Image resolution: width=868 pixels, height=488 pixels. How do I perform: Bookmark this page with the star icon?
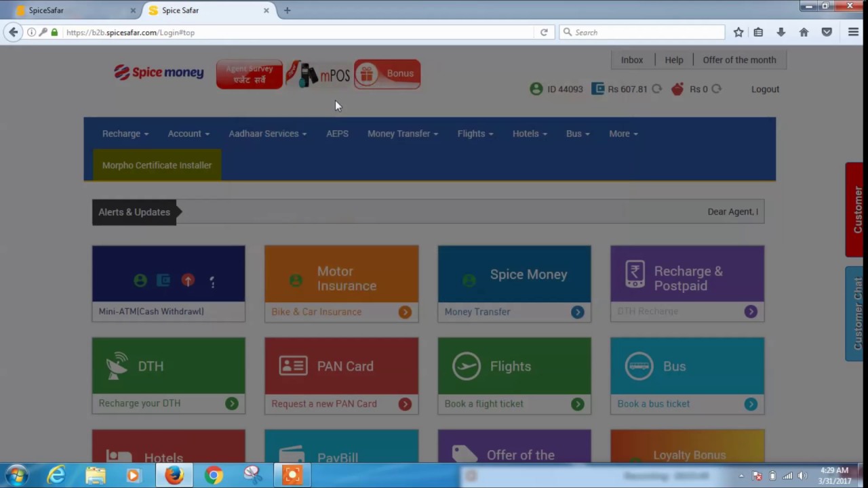tap(738, 32)
